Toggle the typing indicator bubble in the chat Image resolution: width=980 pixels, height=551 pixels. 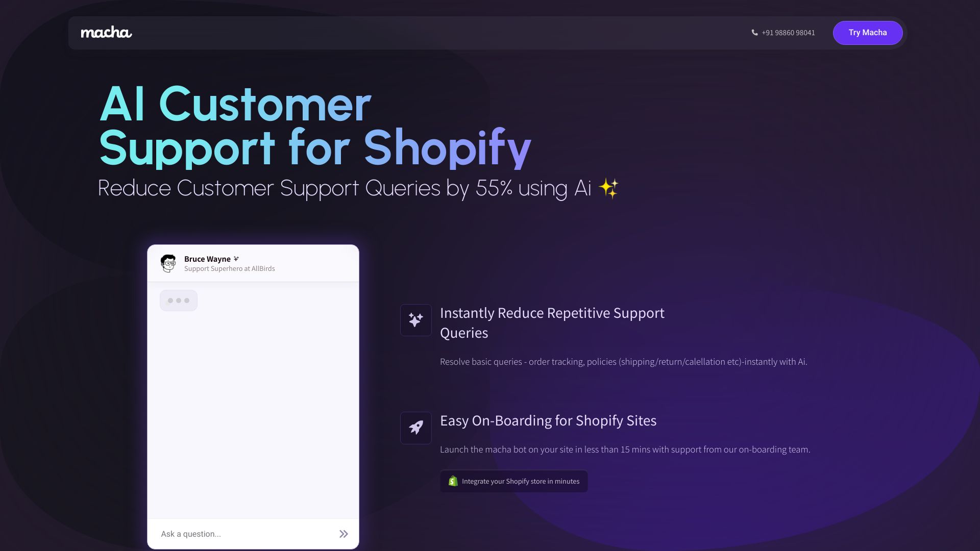pos(178,300)
